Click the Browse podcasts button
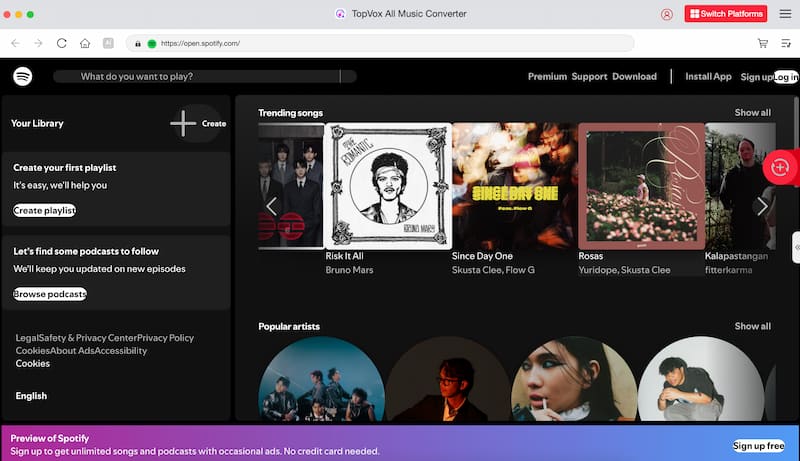 pyautogui.click(x=50, y=294)
